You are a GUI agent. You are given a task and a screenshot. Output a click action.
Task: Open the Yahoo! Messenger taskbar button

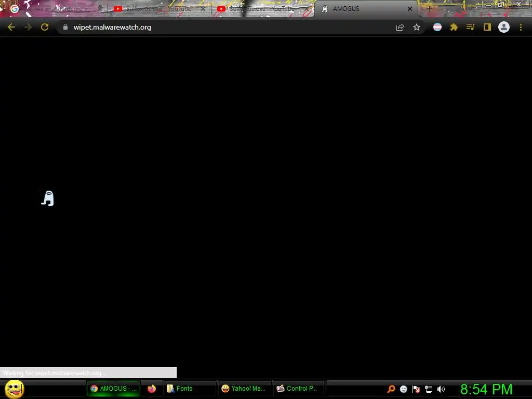point(244,389)
